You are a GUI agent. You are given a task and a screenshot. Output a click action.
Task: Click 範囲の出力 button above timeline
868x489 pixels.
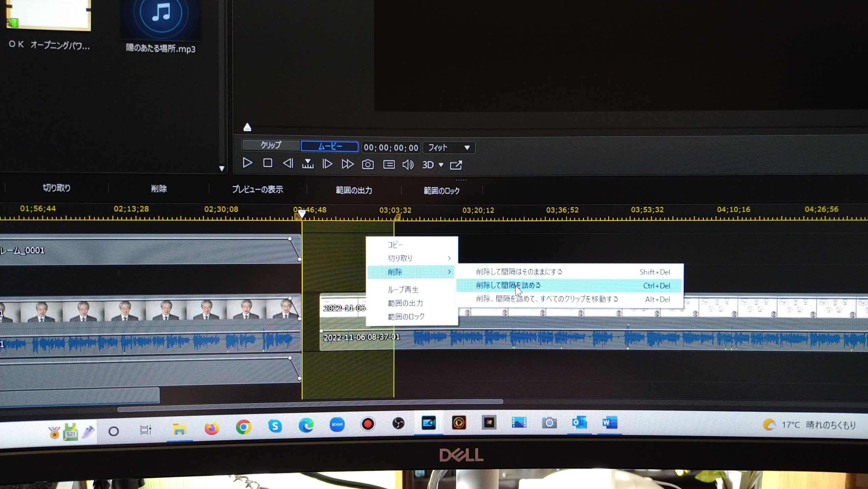354,190
